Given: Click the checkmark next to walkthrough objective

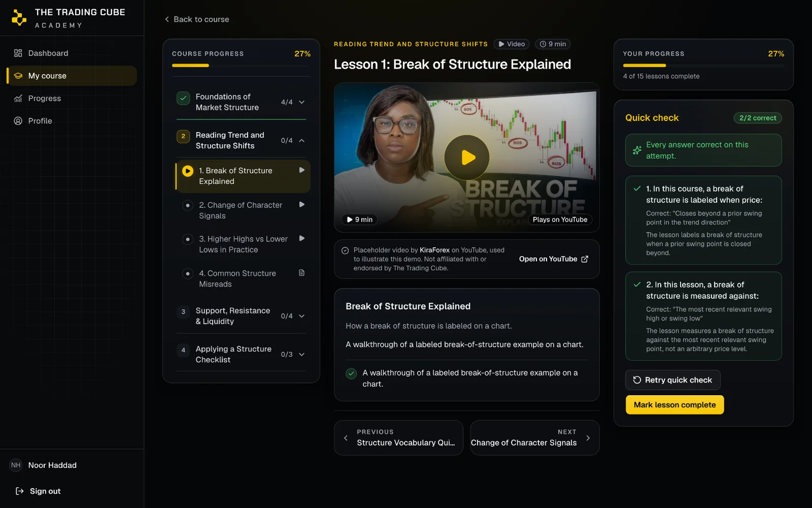Looking at the screenshot, I should tap(351, 373).
